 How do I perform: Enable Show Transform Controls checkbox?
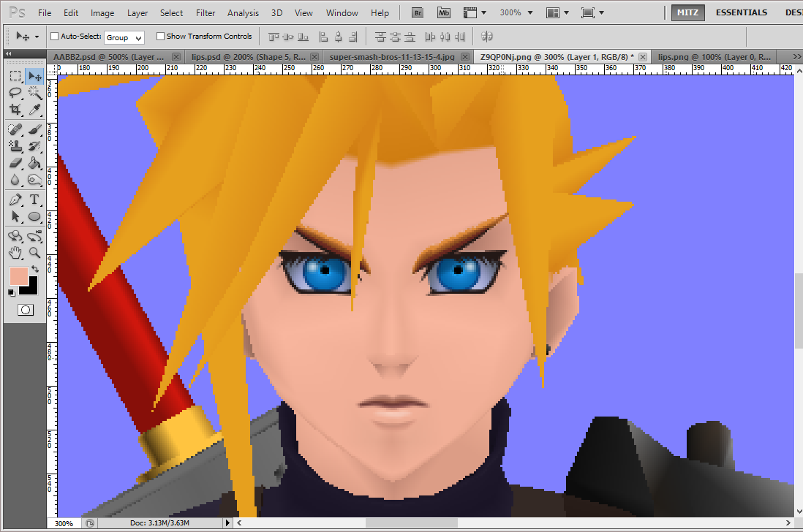pyautogui.click(x=160, y=37)
